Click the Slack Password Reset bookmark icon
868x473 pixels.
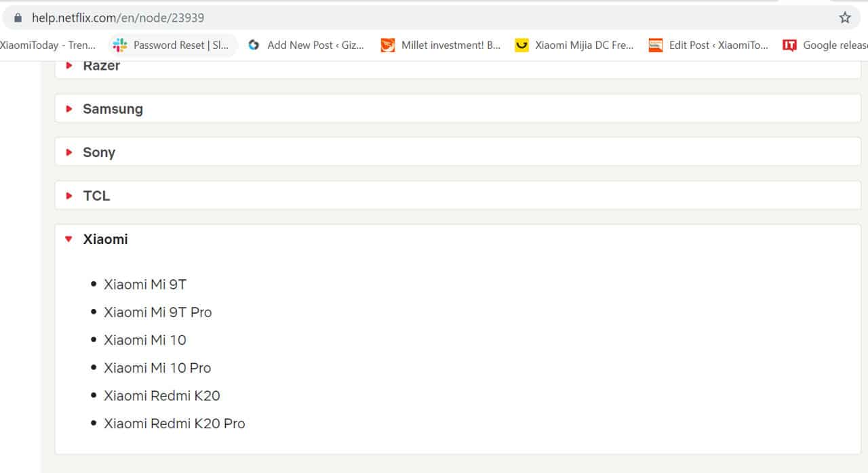120,45
